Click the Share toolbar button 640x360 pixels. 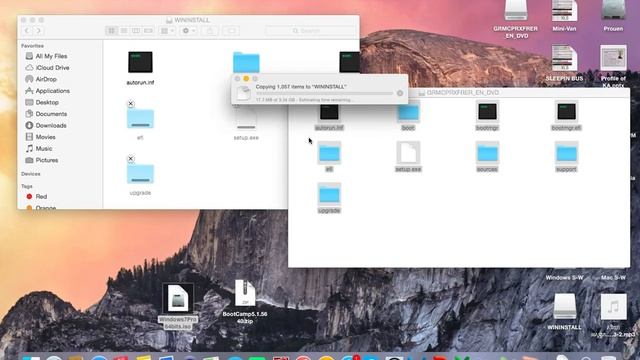(210, 31)
